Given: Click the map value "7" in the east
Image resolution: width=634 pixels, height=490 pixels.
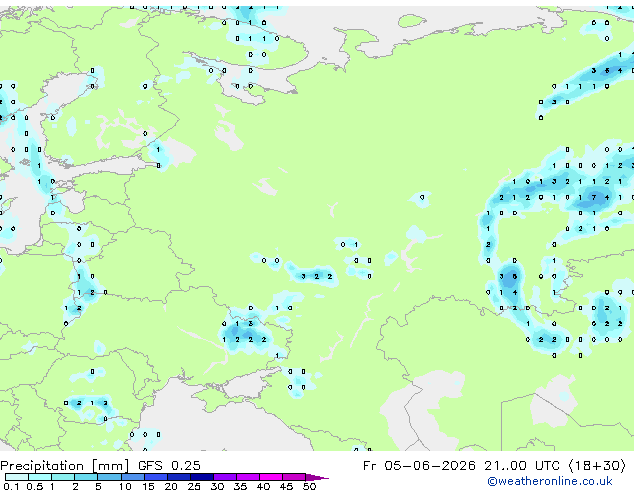Looking at the screenshot, I should coord(594,197).
